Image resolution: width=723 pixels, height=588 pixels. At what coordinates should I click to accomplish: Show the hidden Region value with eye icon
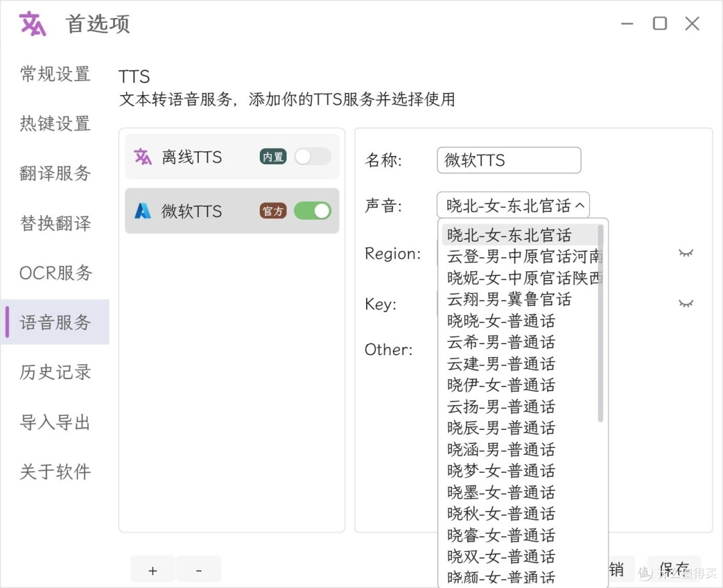point(686,252)
